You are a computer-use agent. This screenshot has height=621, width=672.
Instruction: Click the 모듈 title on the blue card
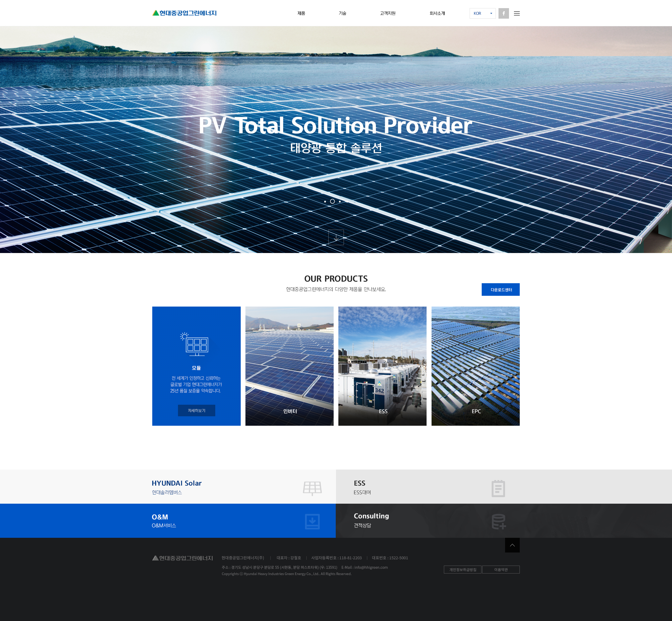196,368
